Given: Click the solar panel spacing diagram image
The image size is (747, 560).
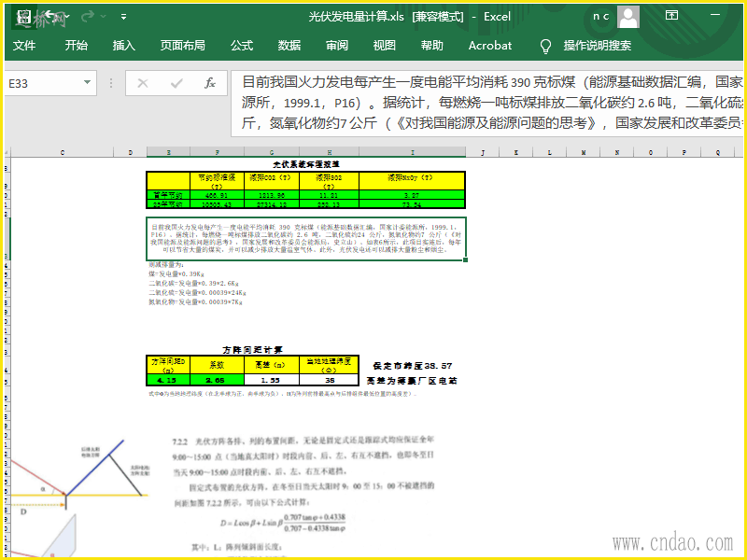Looking at the screenshot, I should tap(78, 497).
